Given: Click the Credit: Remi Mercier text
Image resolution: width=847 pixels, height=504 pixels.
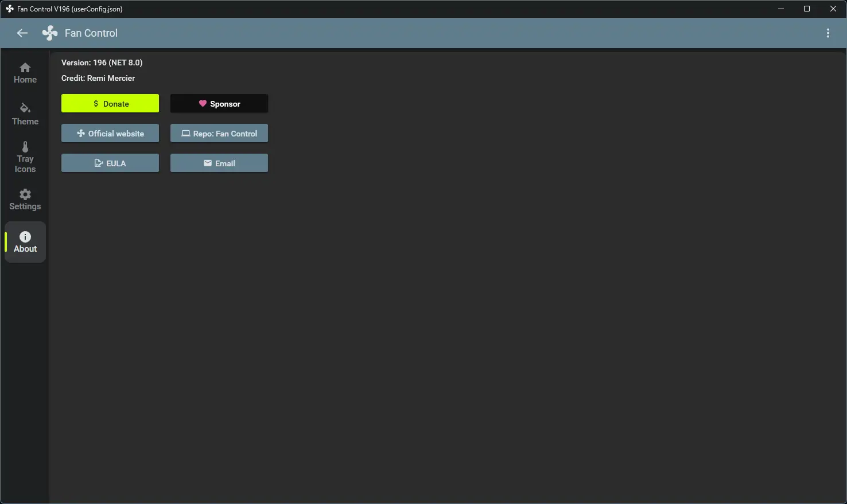Looking at the screenshot, I should pyautogui.click(x=98, y=78).
